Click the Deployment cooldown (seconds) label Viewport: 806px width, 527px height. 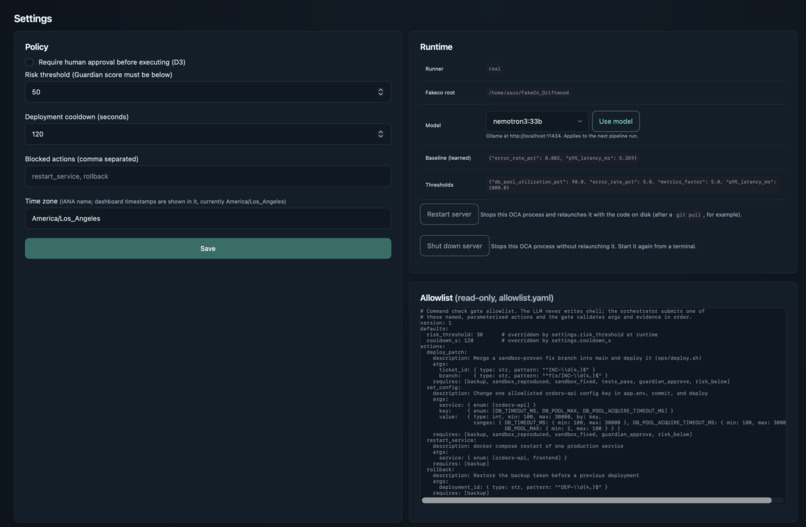pos(77,117)
